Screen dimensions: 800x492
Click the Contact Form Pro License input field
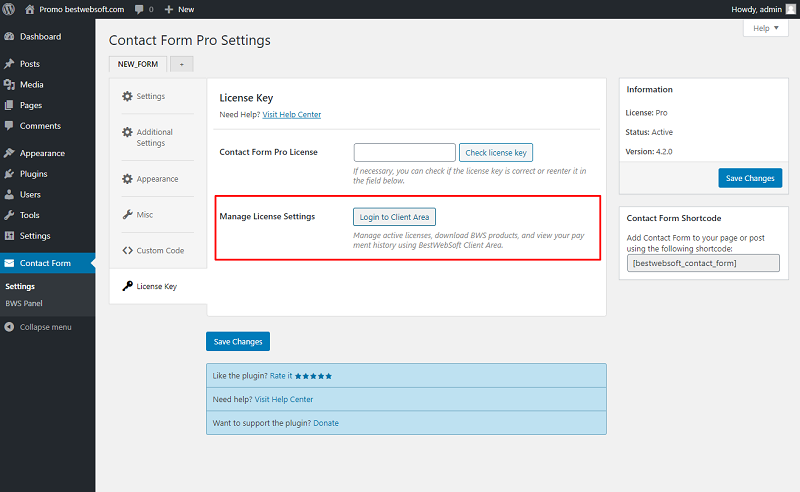tap(405, 153)
